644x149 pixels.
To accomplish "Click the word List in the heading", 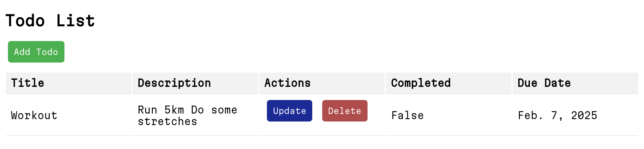I will click(76, 21).
